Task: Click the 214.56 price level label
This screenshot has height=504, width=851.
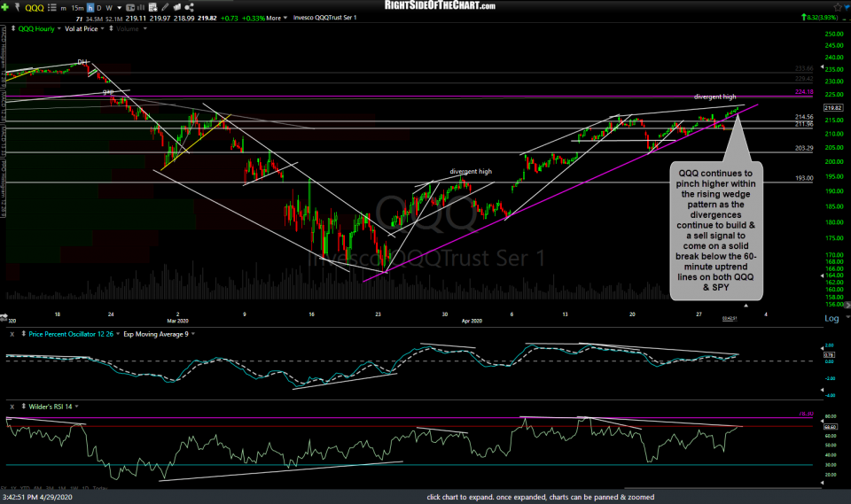Action: point(804,117)
